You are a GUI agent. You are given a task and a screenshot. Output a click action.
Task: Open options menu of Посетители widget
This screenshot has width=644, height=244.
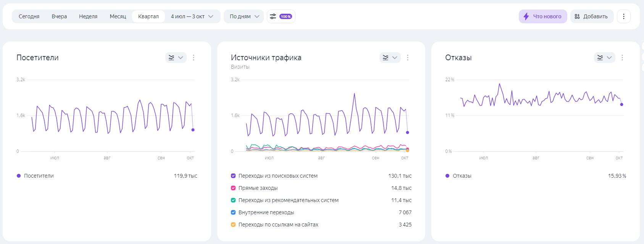click(x=194, y=58)
